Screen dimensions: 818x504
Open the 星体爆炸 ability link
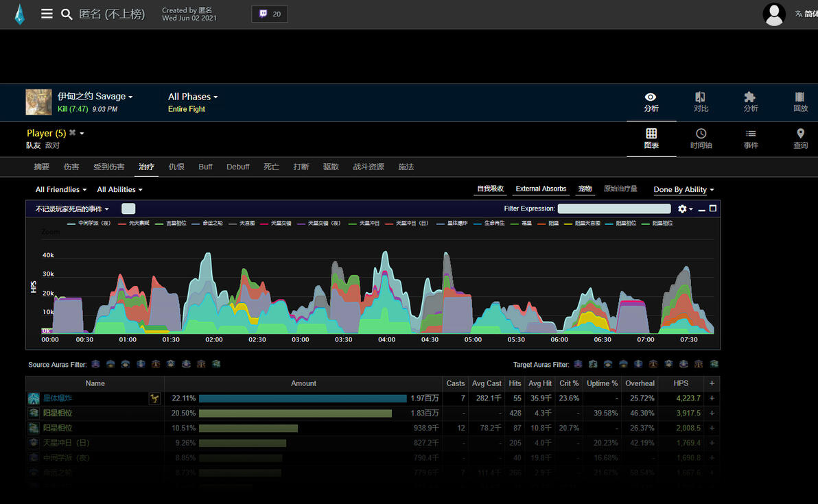[58, 398]
